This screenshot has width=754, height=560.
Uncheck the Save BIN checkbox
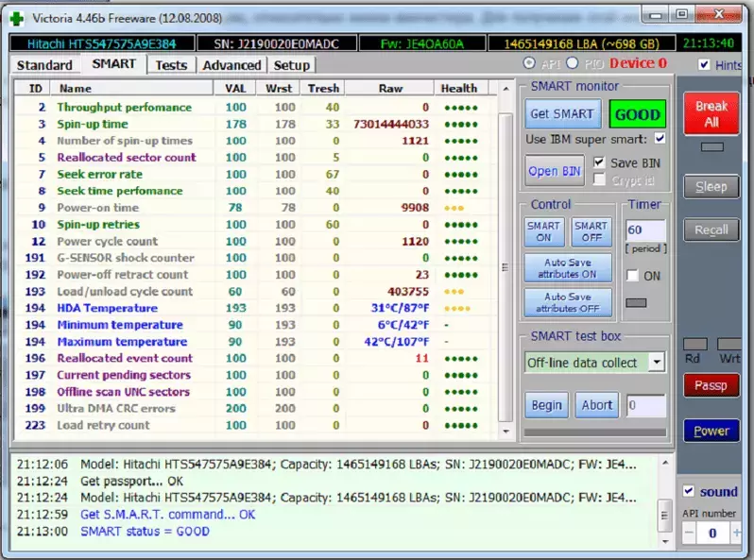point(599,162)
